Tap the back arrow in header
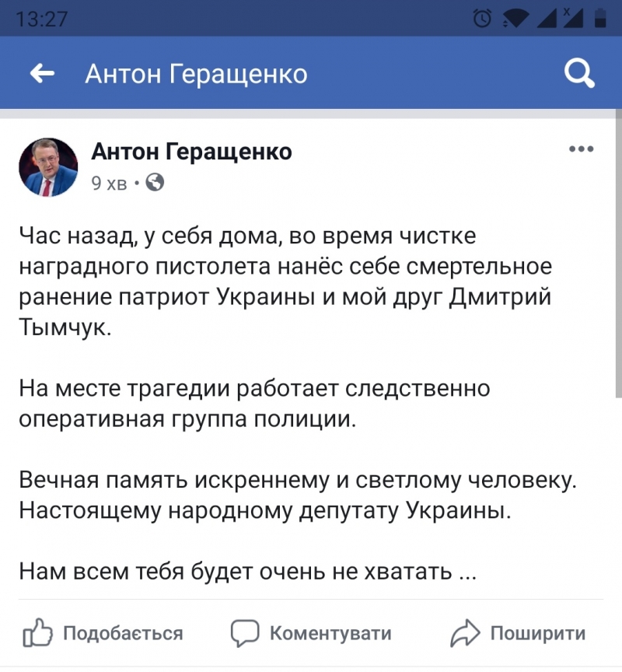The height and width of the screenshot is (672, 622). (x=42, y=74)
